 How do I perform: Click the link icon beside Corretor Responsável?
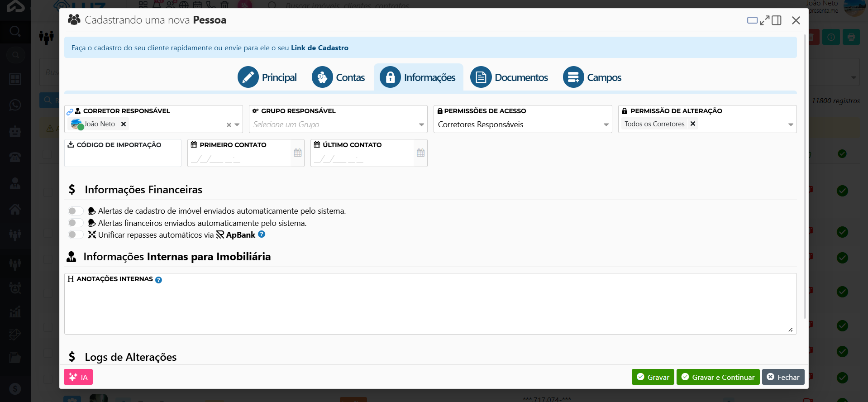70,111
